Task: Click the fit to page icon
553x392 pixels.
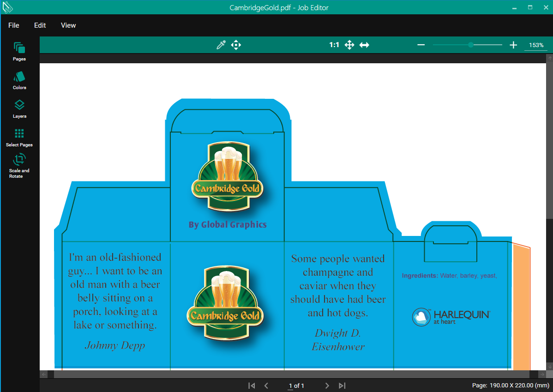Action: [x=349, y=45]
